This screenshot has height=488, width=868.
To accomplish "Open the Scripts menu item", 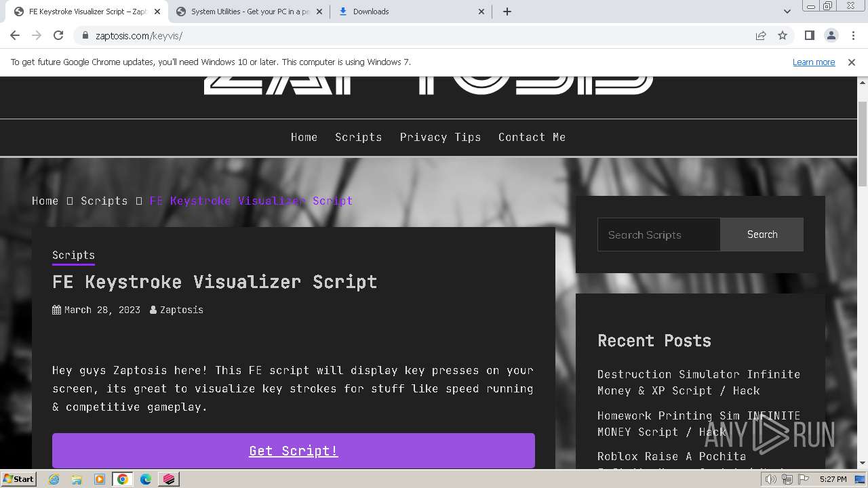I will (358, 137).
